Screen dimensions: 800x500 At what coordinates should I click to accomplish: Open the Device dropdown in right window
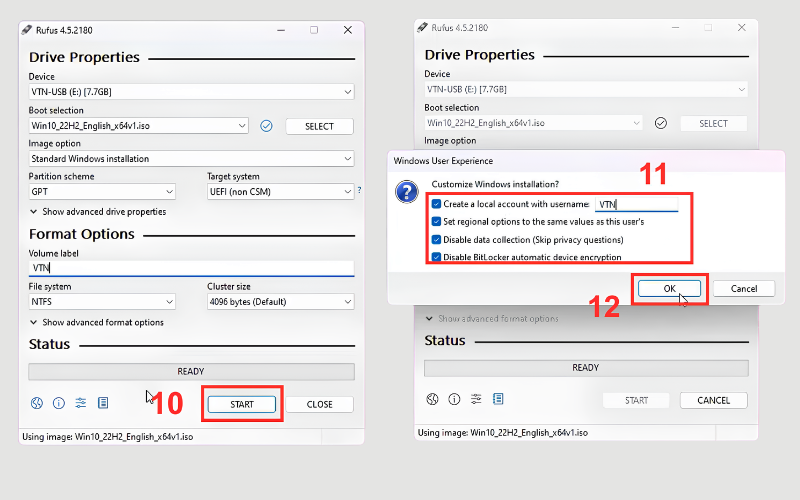(x=586, y=89)
